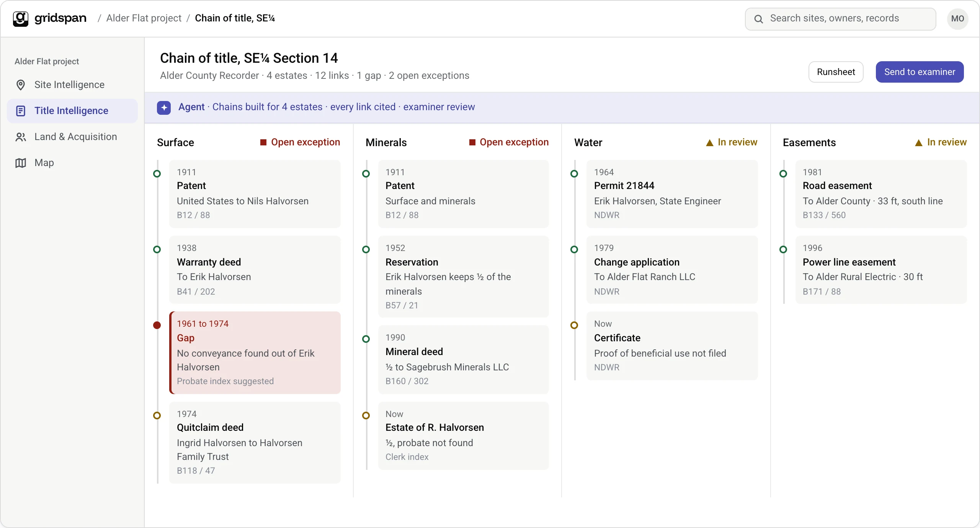
Task: Click the Site Intelligence pin icon
Action: pyautogui.click(x=21, y=85)
